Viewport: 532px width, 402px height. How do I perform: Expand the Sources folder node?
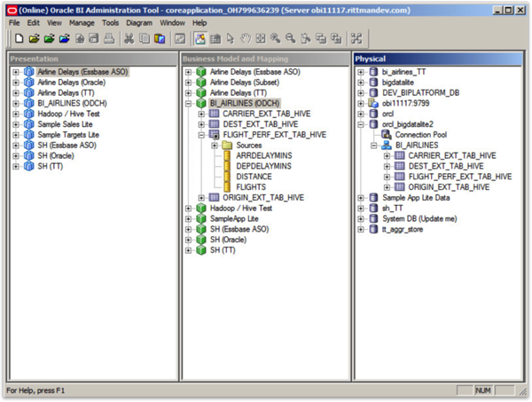215,146
